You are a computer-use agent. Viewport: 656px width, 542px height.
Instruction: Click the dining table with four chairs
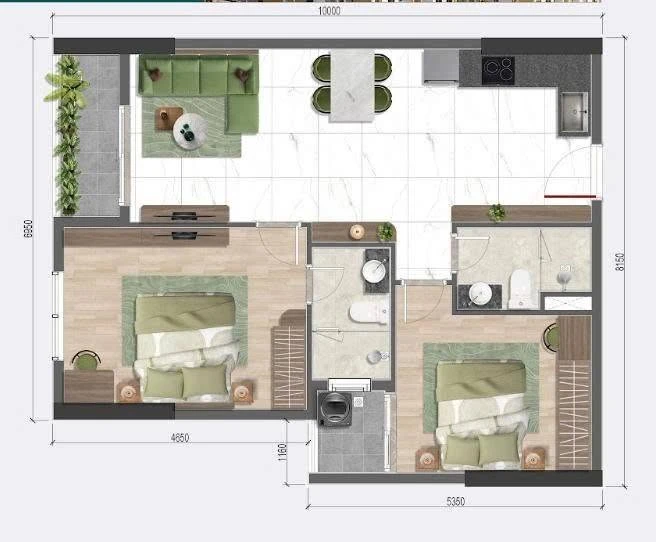point(352,86)
